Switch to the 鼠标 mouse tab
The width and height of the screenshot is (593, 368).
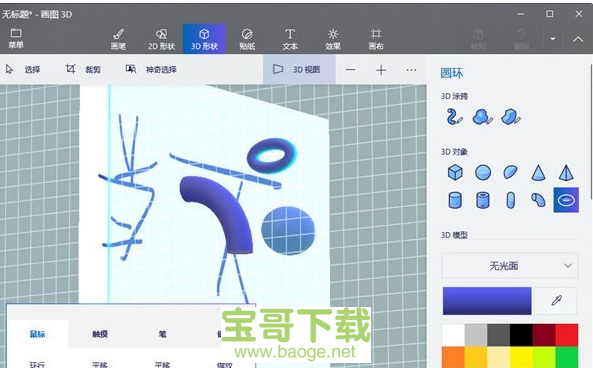[x=37, y=334]
